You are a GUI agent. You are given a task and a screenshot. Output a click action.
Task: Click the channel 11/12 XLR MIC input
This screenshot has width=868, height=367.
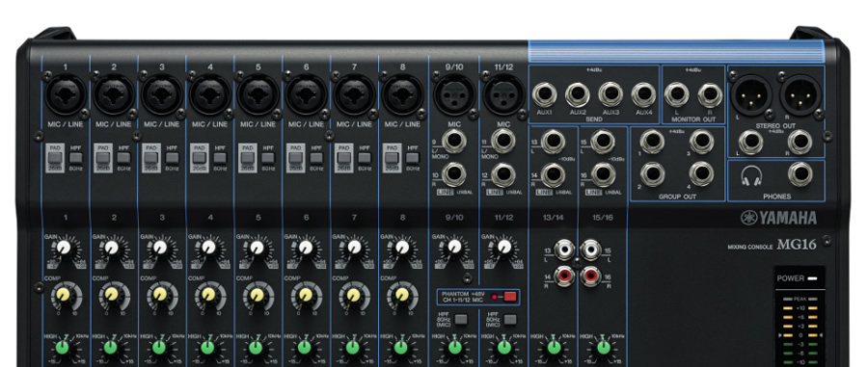503,94
